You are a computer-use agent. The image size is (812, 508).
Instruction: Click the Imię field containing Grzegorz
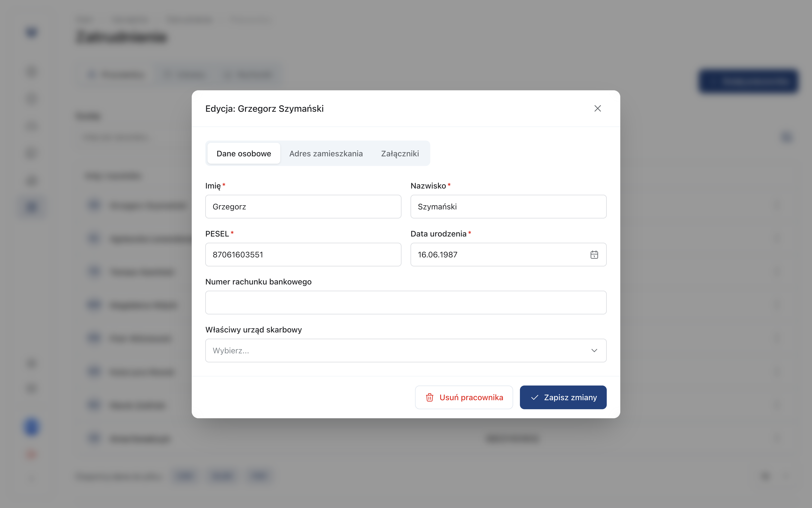pyautogui.click(x=303, y=207)
